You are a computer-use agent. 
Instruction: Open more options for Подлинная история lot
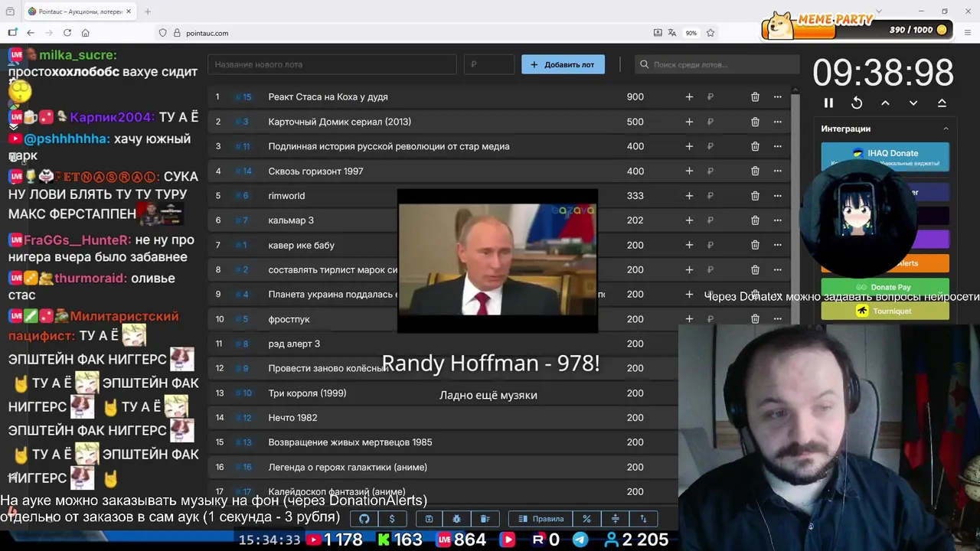click(777, 146)
